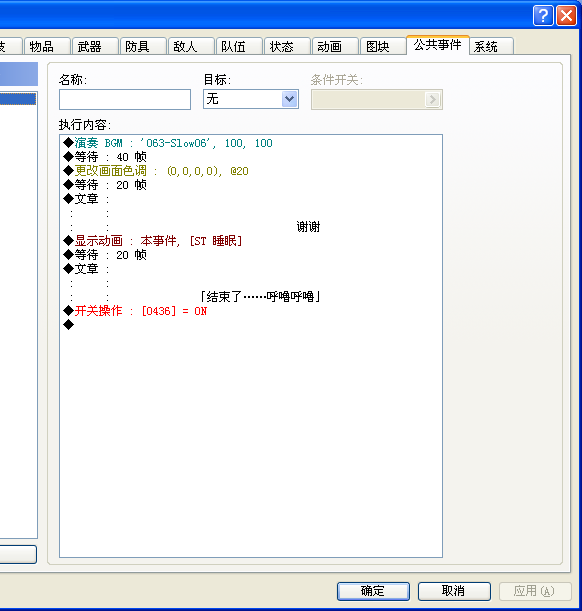Select the 显示动画 : 本事件 [ST 睡眠] command
Screen dimensions: 582x611
(251, 241)
